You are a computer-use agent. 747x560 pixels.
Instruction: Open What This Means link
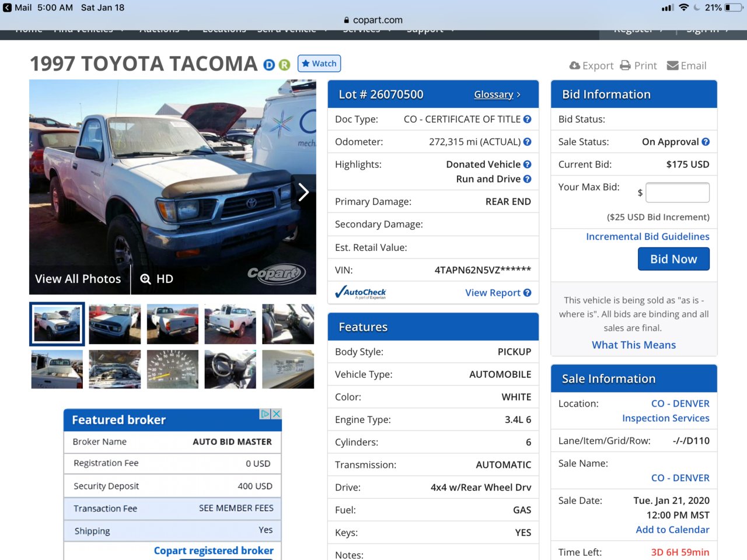click(x=634, y=345)
